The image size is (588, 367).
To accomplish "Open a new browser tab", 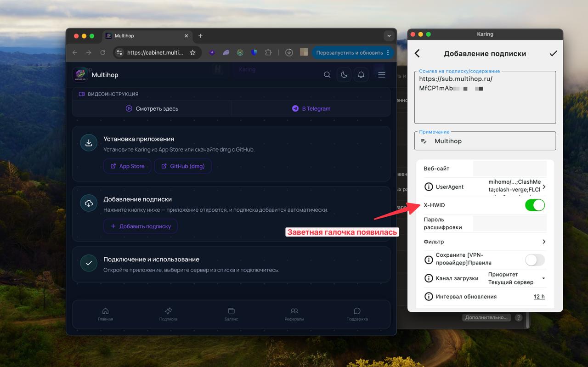I will click(x=200, y=36).
